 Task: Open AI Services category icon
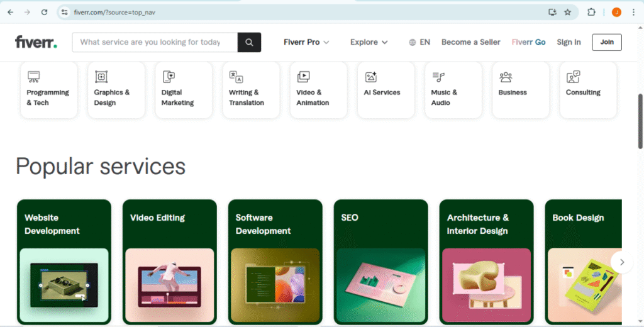(x=371, y=77)
